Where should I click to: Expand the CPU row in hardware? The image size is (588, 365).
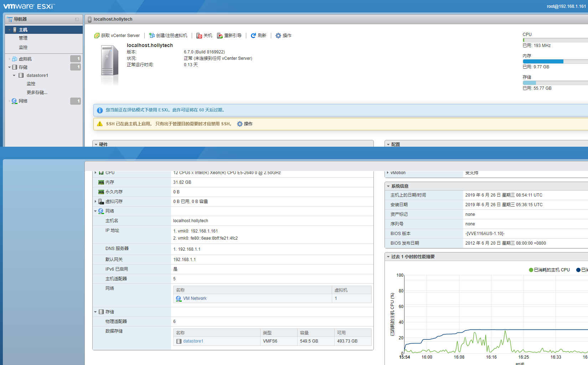(96, 173)
